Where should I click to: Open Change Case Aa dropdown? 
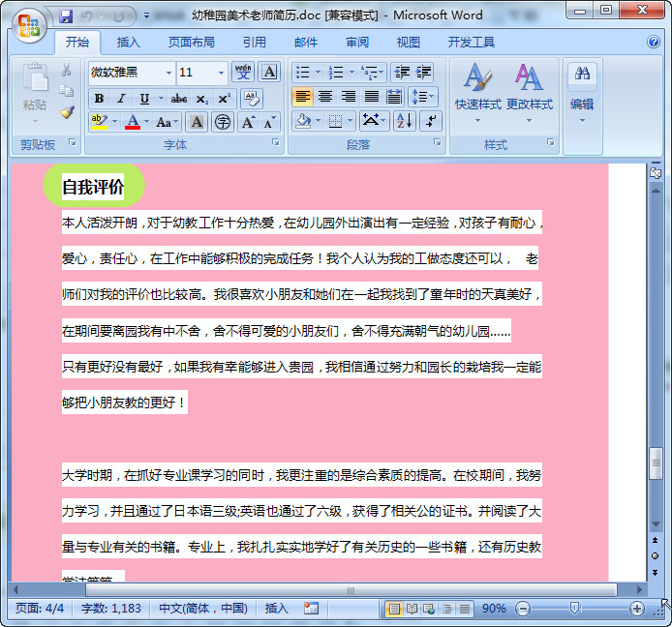coord(167,123)
